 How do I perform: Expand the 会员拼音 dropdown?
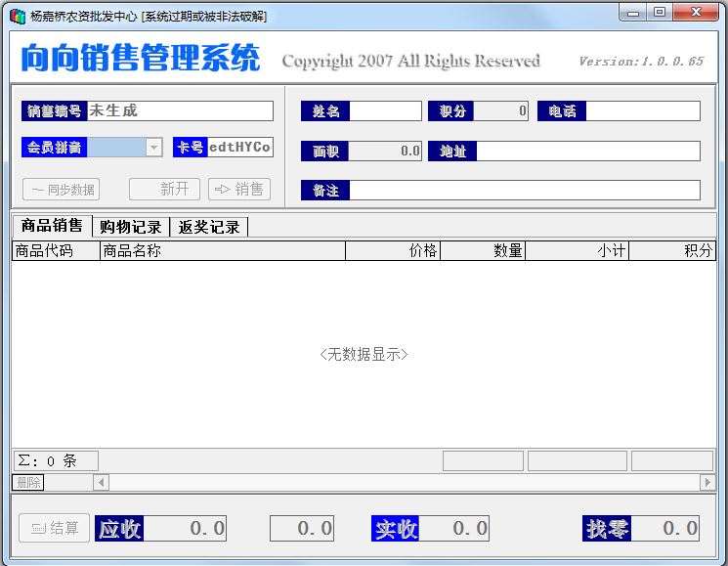click(x=153, y=148)
